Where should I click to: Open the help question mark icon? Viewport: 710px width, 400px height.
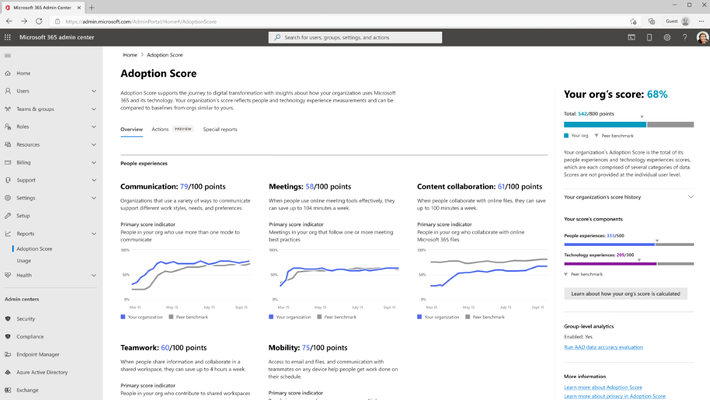click(685, 38)
